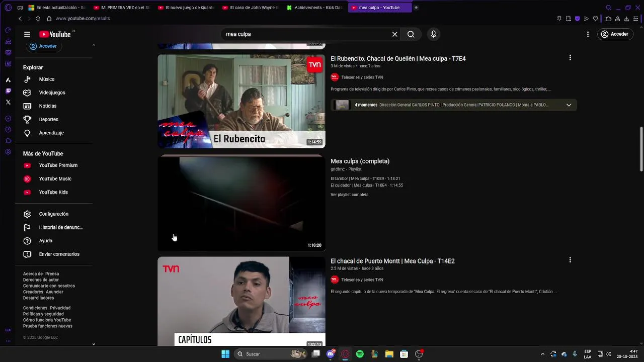Switch to tab El nuevo juego de Quantic
The width and height of the screenshot is (644, 362).
pos(186,8)
